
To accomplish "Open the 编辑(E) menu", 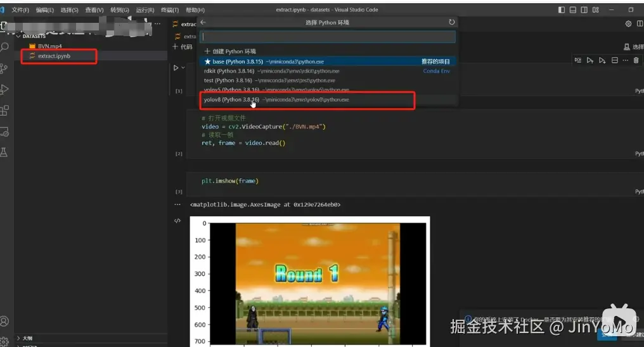I will (x=45, y=10).
